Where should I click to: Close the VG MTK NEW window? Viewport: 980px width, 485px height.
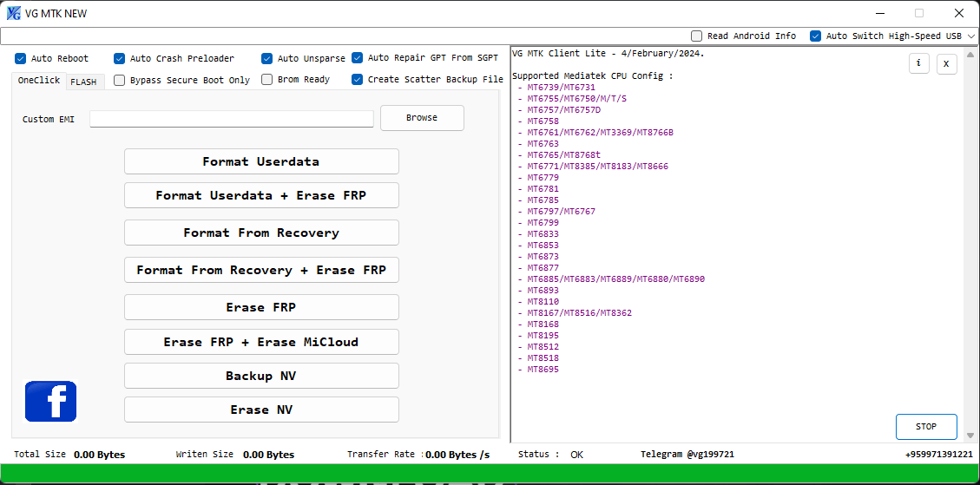959,13
